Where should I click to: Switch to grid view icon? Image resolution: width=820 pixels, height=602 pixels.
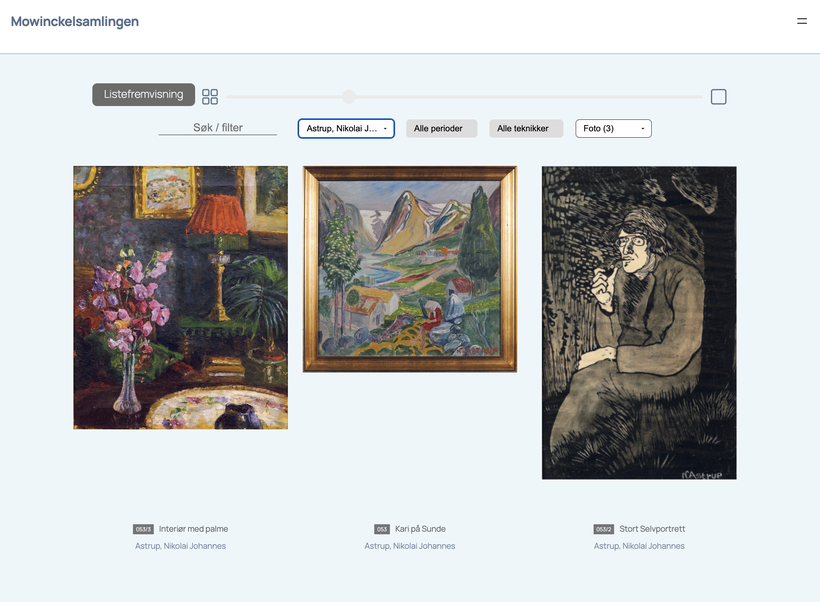(210, 97)
